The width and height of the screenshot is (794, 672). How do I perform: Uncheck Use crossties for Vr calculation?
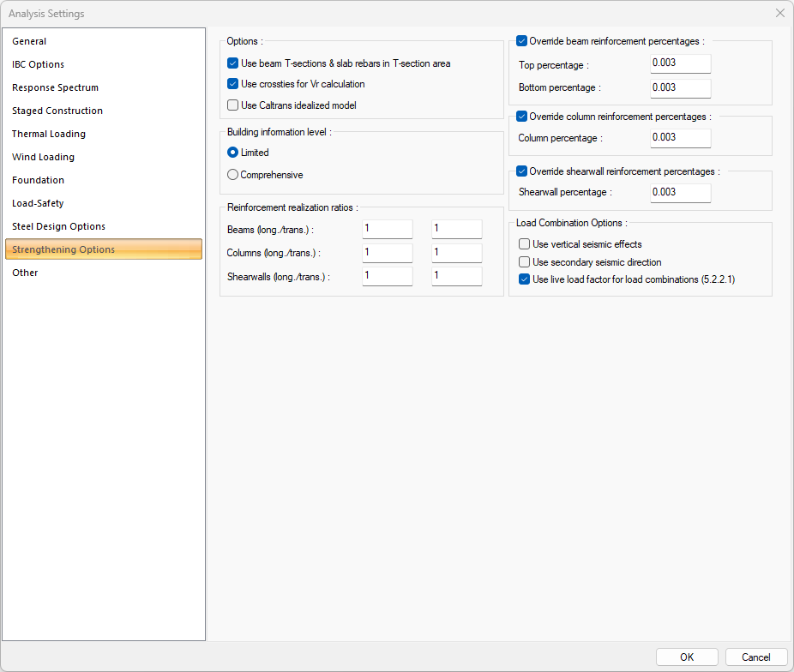click(x=233, y=84)
